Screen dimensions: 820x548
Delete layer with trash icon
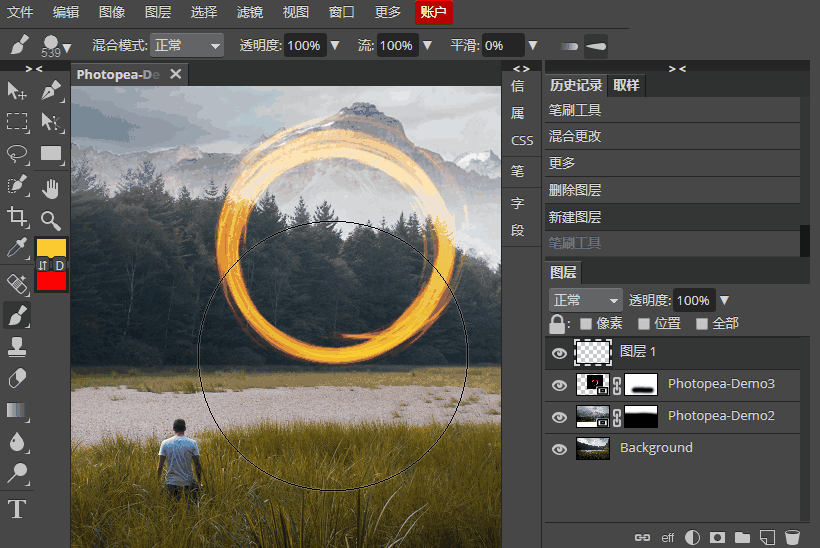pos(792,538)
